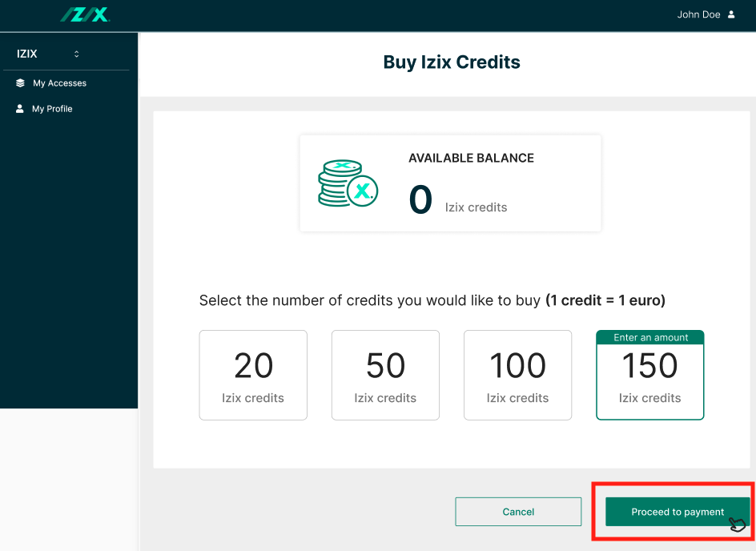Click the IZIX logo in the header
756x551 pixels.
tap(85, 14)
